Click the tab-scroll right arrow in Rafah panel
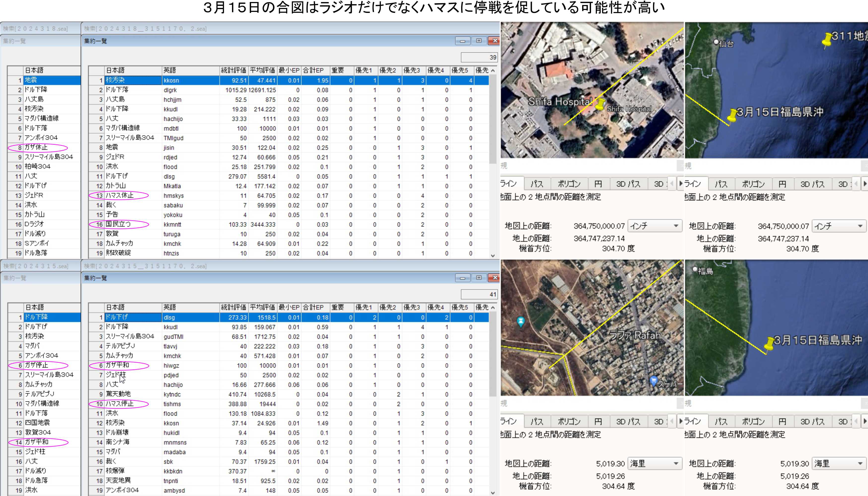This screenshot has height=496, width=868. coord(681,421)
